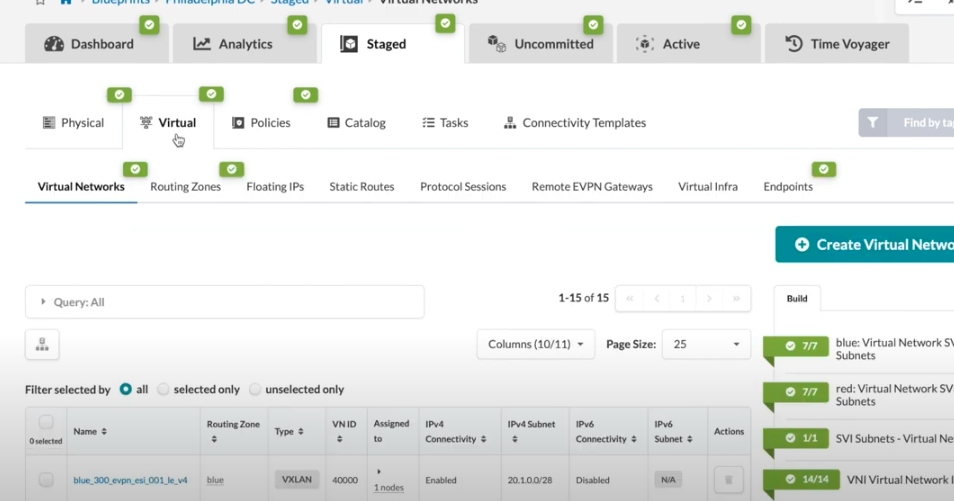Go to first page arrow
This screenshot has height=501, width=954.
coord(630,299)
